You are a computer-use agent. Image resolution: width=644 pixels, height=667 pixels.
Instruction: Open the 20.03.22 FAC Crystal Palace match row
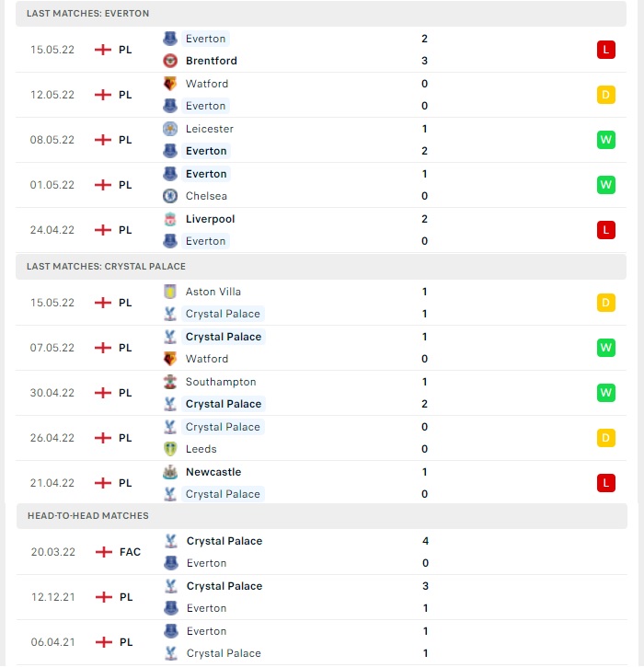pos(322,552)
